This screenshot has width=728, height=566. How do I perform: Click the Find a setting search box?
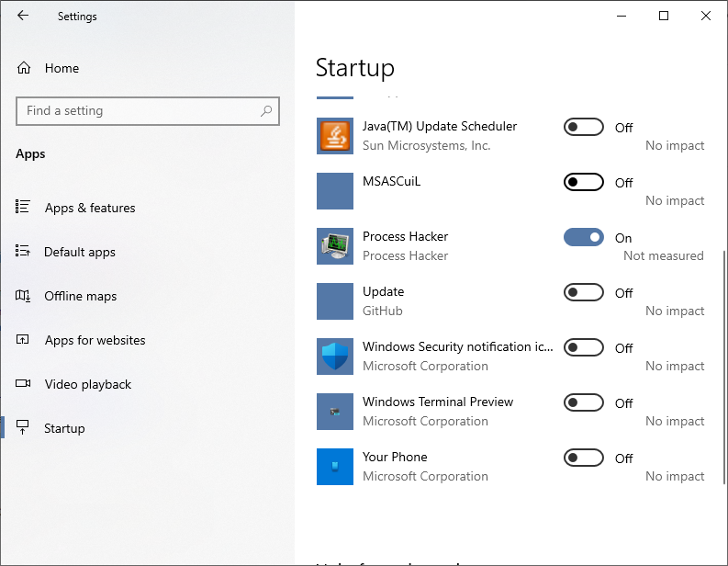(148, 111)
